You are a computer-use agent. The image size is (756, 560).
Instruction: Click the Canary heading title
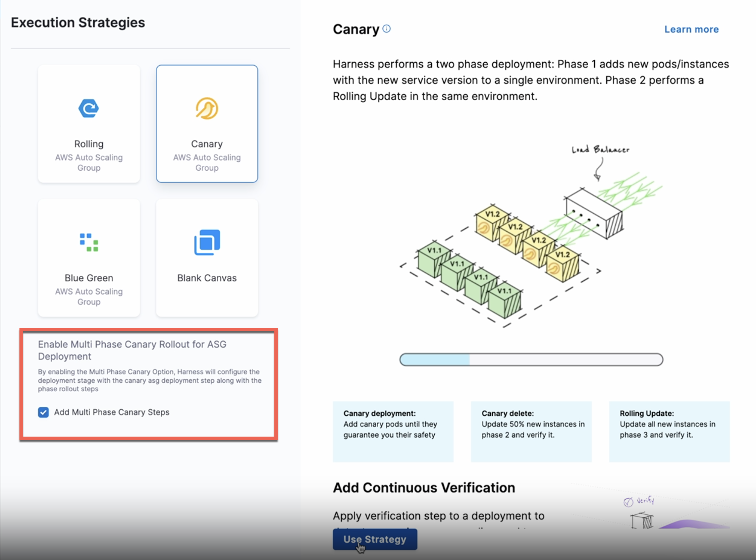pos(356,30)
